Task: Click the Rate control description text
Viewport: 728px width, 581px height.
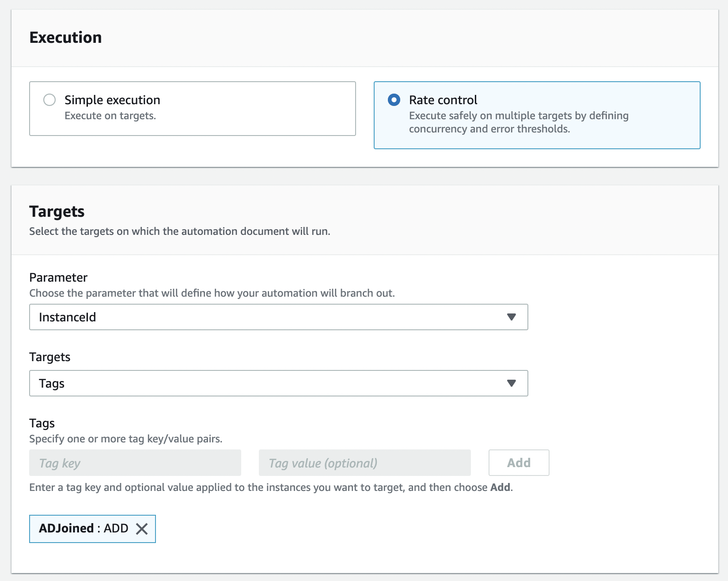Action: 518,122
